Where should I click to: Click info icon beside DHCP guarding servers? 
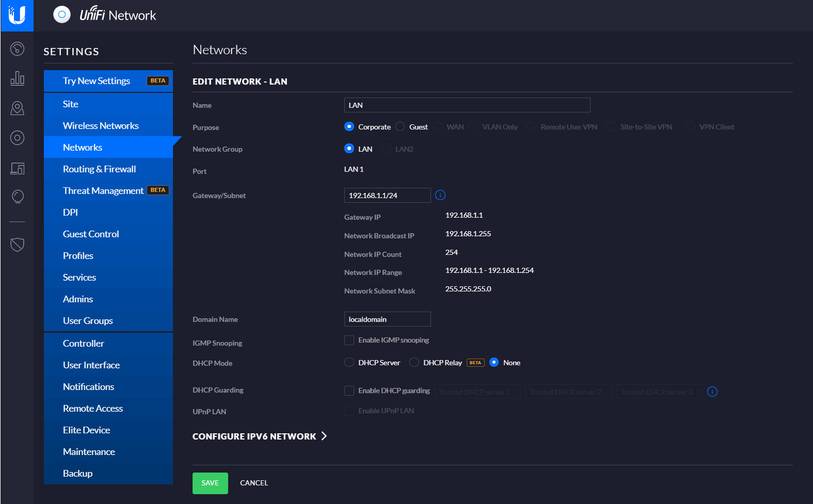pyautogui.click(x=712, y=392)
